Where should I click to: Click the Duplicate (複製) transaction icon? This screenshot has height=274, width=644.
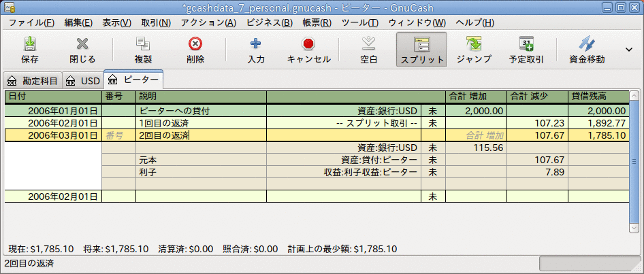143,50
